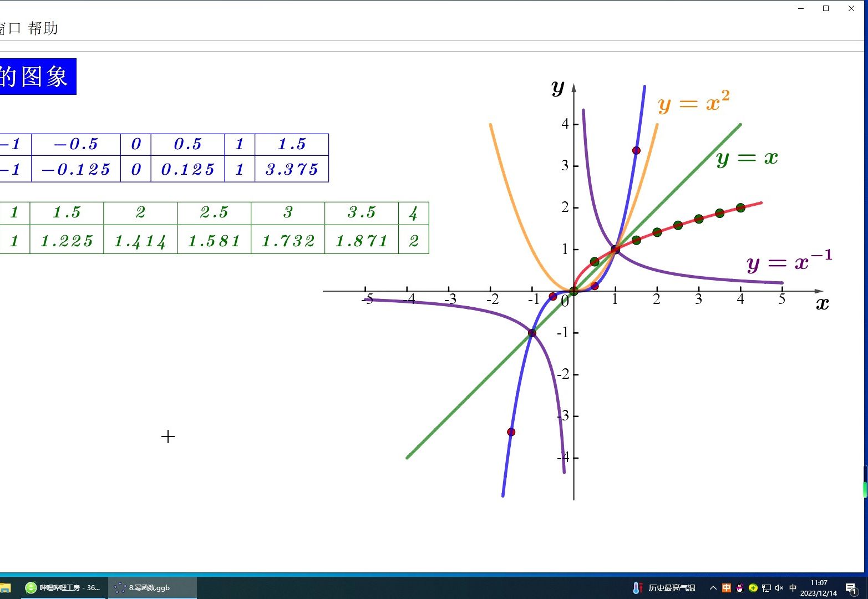Click the blue 的图象 title label
The image size is (868, 599).
point(38,77)
